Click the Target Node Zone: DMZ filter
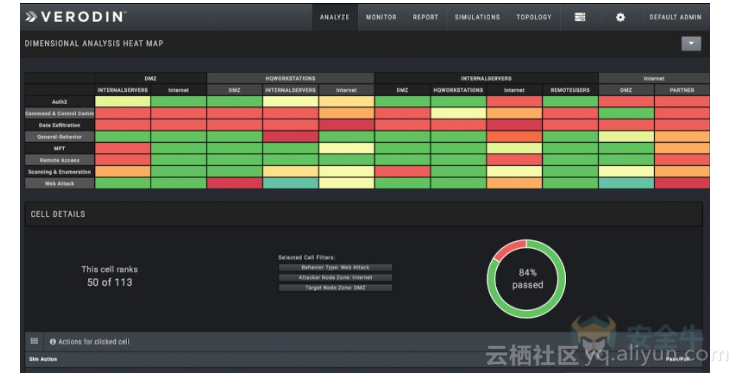The height and width of the screenshot is (378, 740). pyautogui.click(x=336, y=287)
